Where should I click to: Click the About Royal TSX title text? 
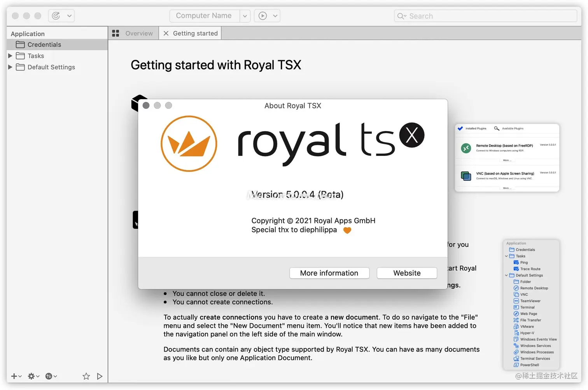pos(293,106)
